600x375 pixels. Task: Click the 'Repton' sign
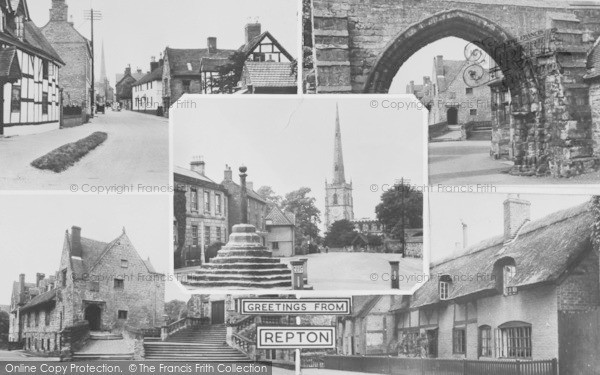296,337
